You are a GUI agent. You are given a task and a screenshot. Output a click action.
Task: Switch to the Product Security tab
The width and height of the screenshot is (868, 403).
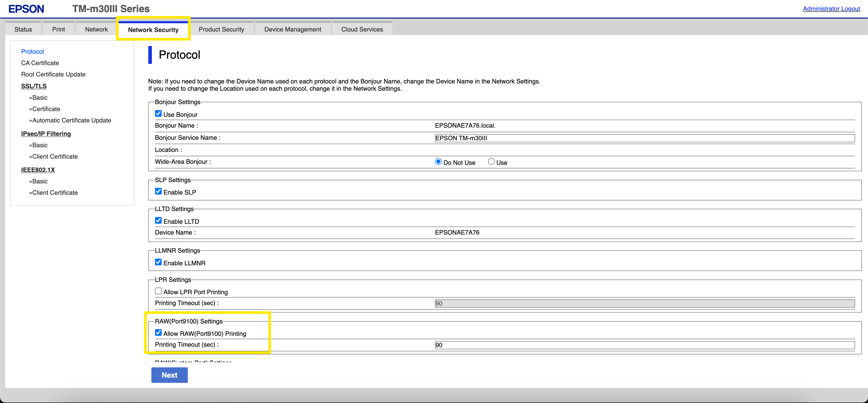tap(221, 29)
